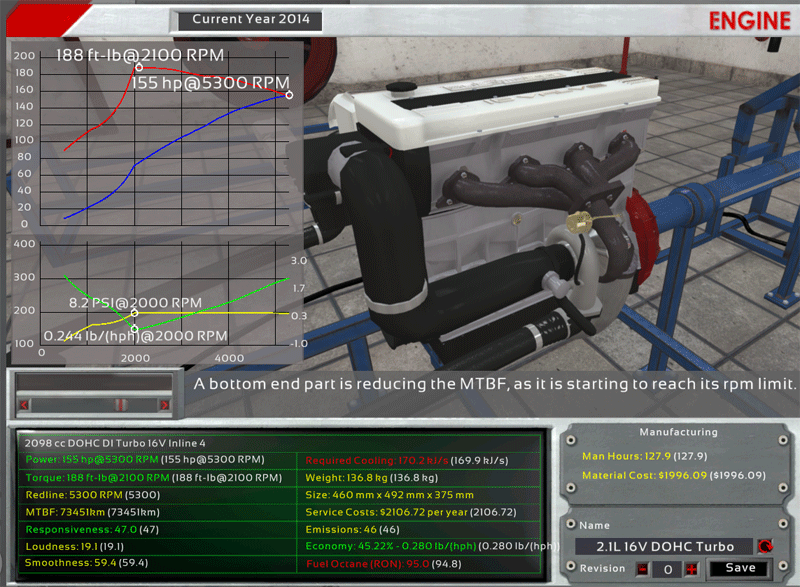Increase the revision number with the plus button
This screenshot has height=587, width=800.
pyautogui.click(x=691, y=569)
